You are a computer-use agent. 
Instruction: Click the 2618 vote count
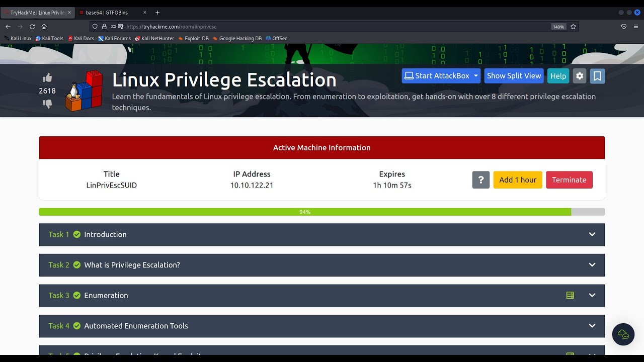pyautogui.click(x=47, y=91)
